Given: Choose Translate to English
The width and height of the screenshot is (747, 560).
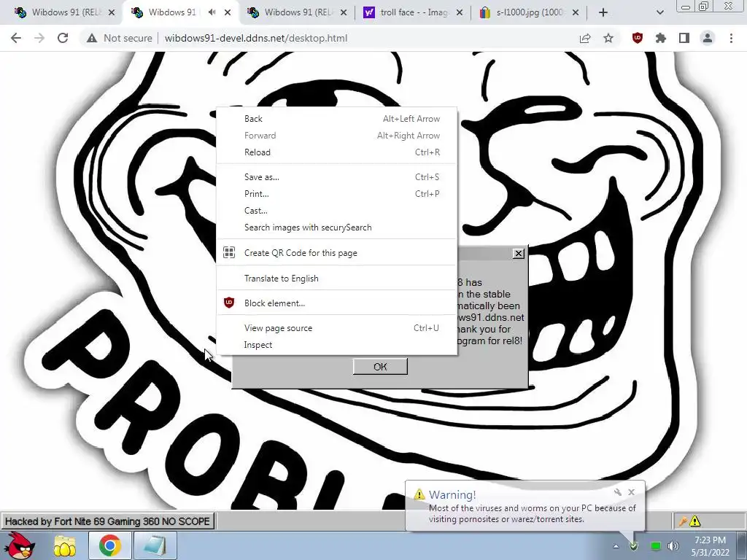Looking at the screenshot, I should [337, 279].
